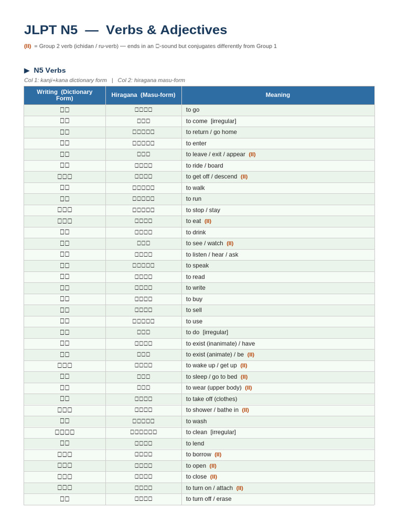Click the 'to read' meaning cell

[278, 277]
